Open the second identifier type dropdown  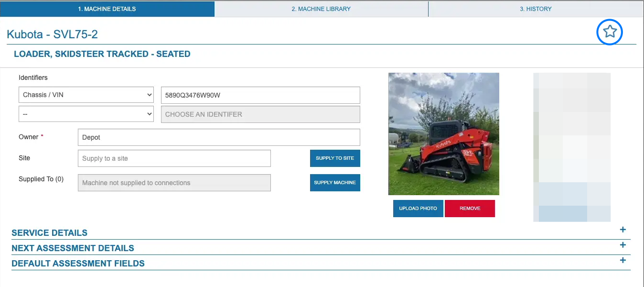tap(86, 114)
